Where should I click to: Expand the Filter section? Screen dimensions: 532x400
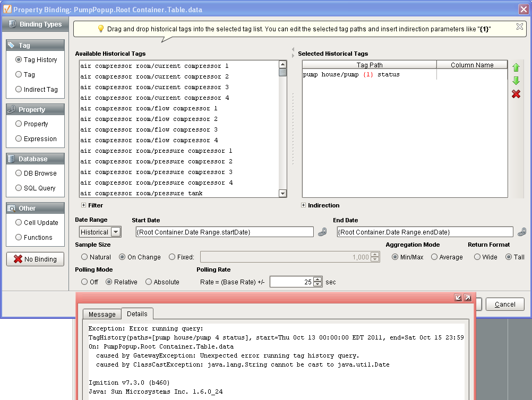[x=83, y=205]
